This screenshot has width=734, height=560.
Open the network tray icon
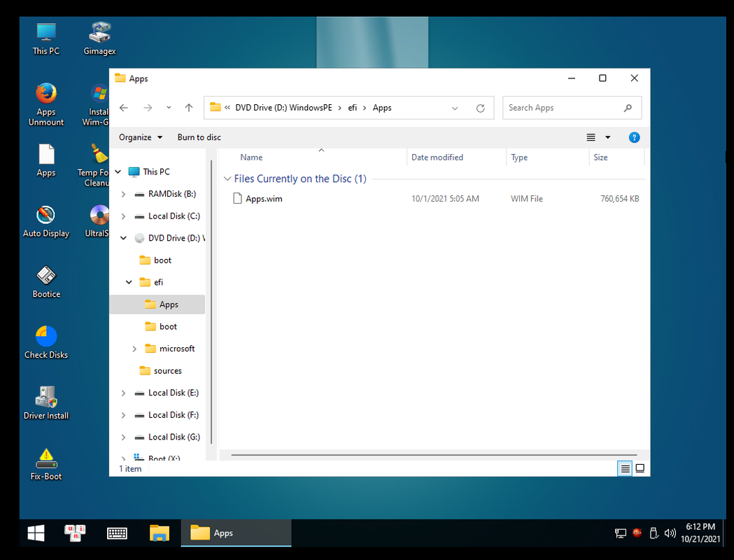click(620, 533)
